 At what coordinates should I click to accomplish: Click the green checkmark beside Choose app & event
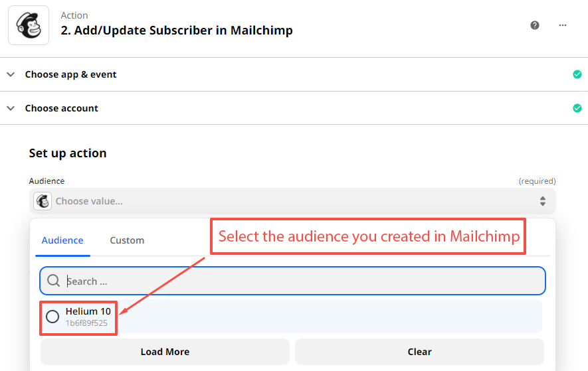click(x=577, y=74)
